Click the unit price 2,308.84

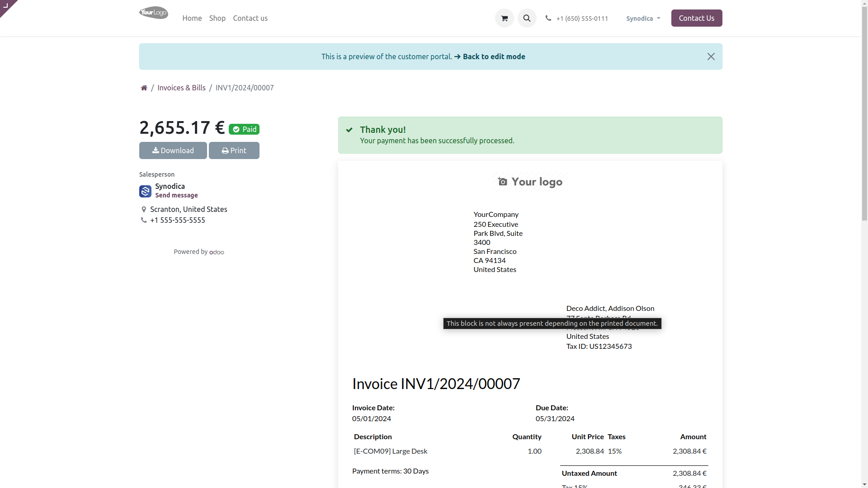[590, 451]
